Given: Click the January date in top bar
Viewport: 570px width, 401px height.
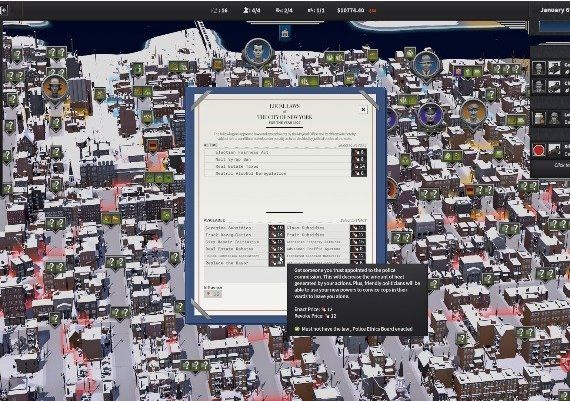Looking at the screenshot, I should [554, 10].
